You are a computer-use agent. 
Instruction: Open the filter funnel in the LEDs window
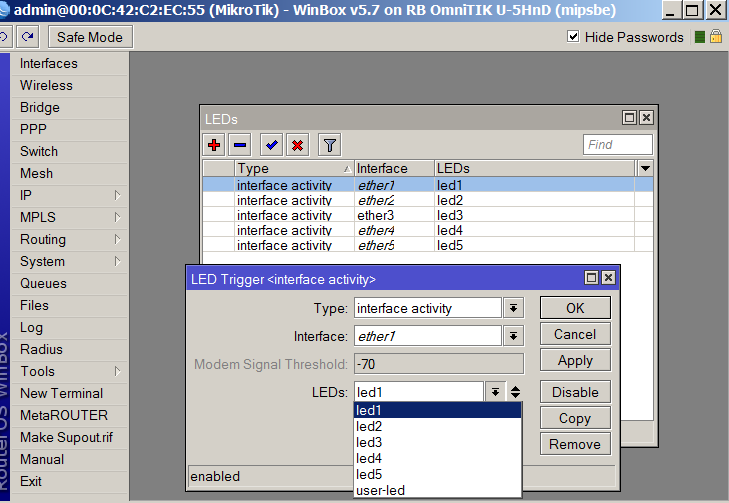330,145
